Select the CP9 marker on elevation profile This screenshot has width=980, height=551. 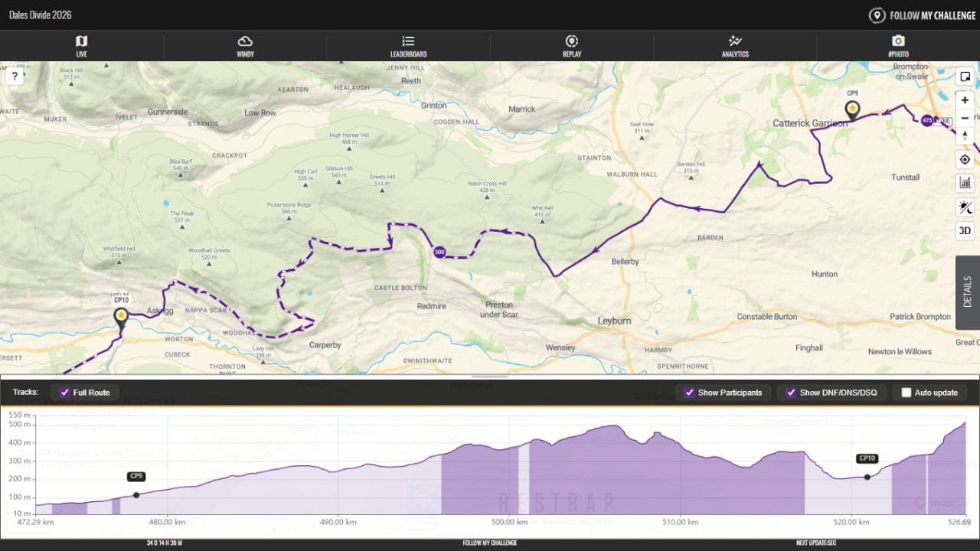coord(136,477)
